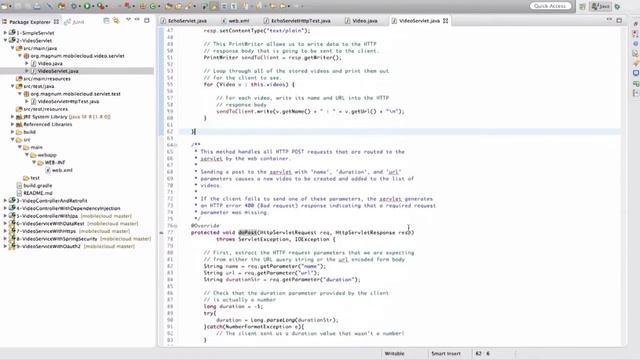Click the Run External Tools icon

pyautogui.click(x=101, y=6)
